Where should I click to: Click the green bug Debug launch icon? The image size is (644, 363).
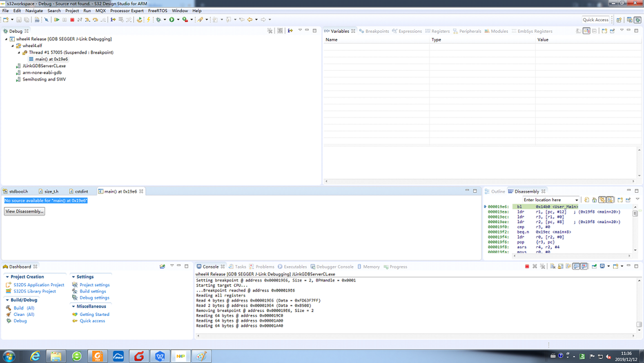158,19
